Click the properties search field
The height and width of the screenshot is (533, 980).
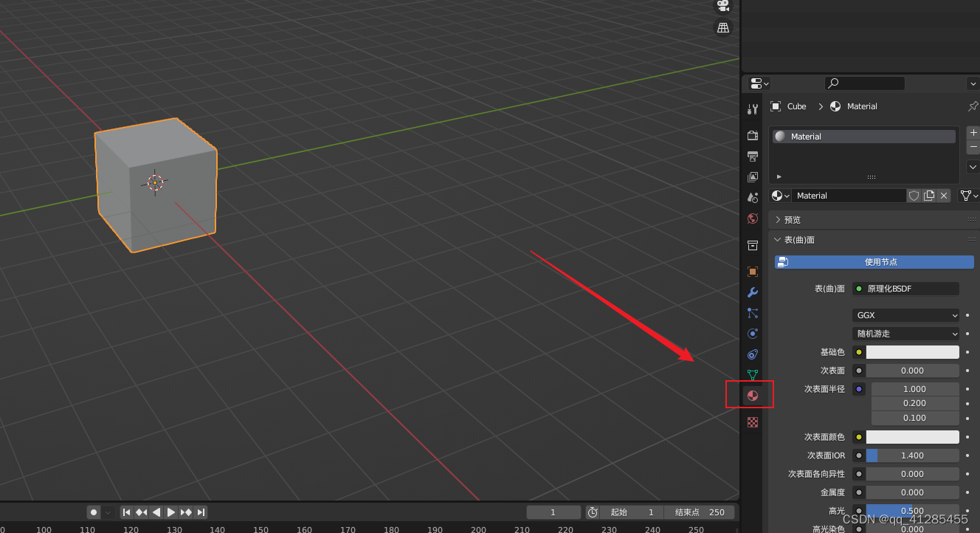pos(865,83)
